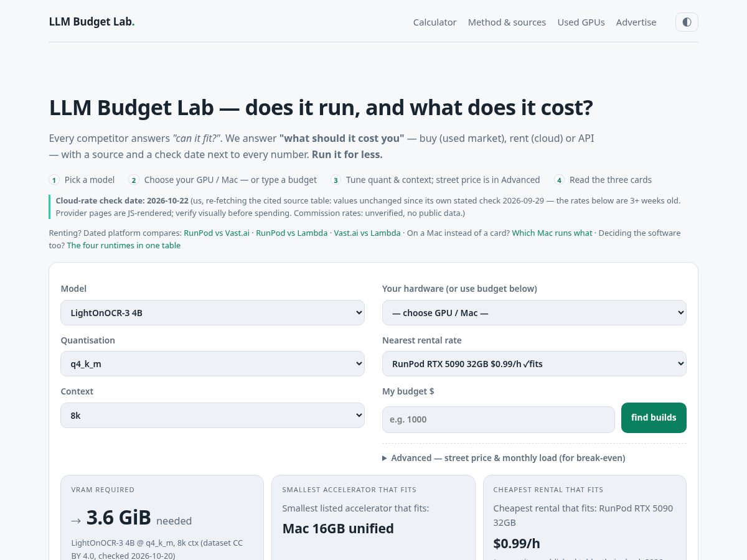The image size is (747, 560).
Task: Click the Pick a model step text
Action: 90,180
